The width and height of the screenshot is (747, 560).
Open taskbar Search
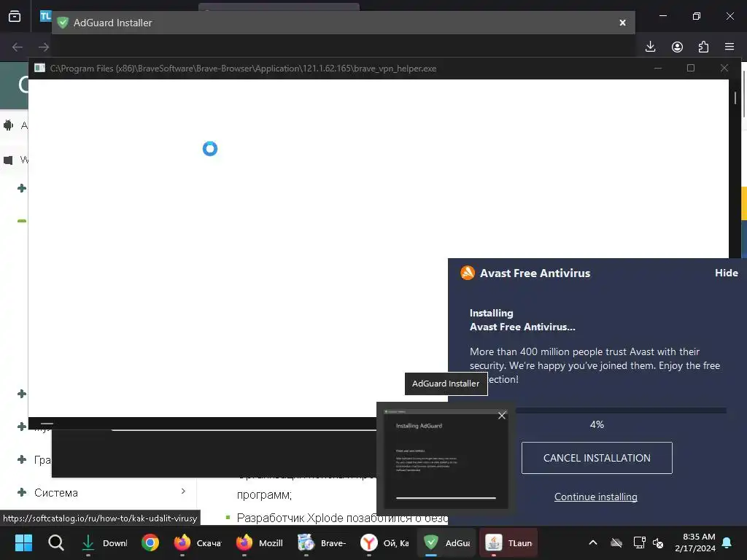point(55,542)
